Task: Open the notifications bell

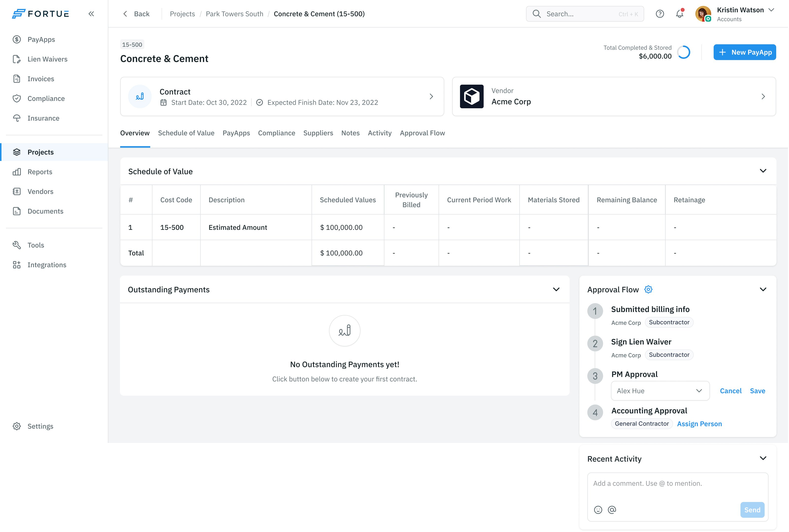Action: pyautogui.click(x=680, y=14)
